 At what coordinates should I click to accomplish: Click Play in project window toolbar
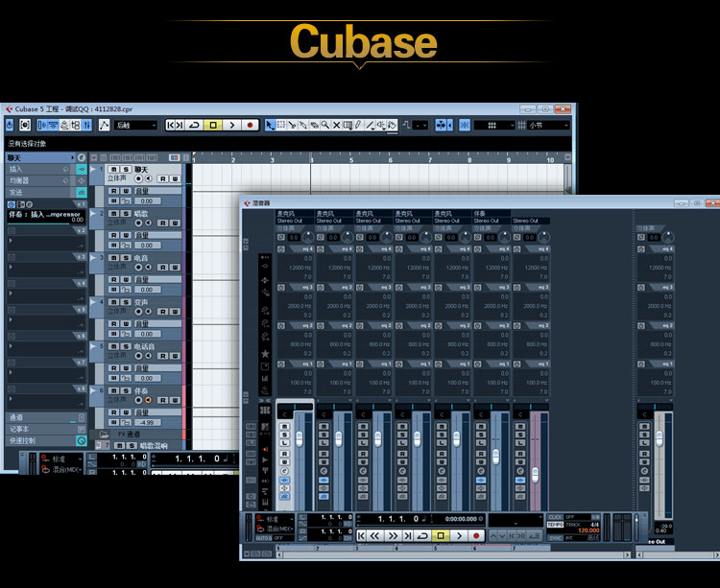(x=232, y=125)
